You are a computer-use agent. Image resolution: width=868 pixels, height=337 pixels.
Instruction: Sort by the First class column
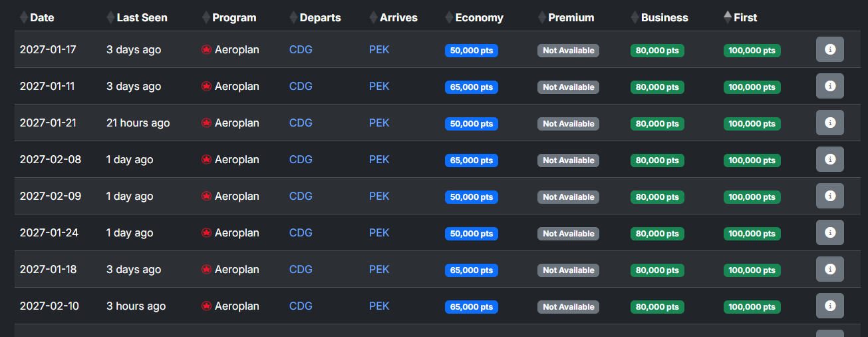[744, 18]
